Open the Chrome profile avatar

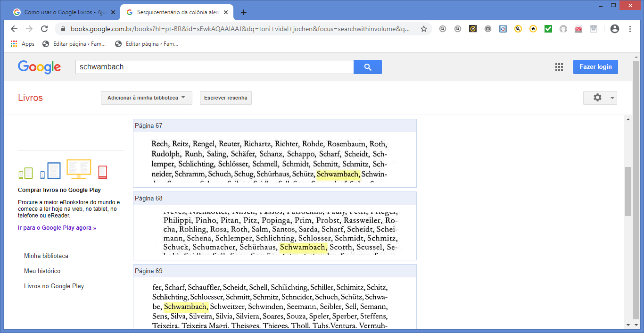[x=614, y=29]
